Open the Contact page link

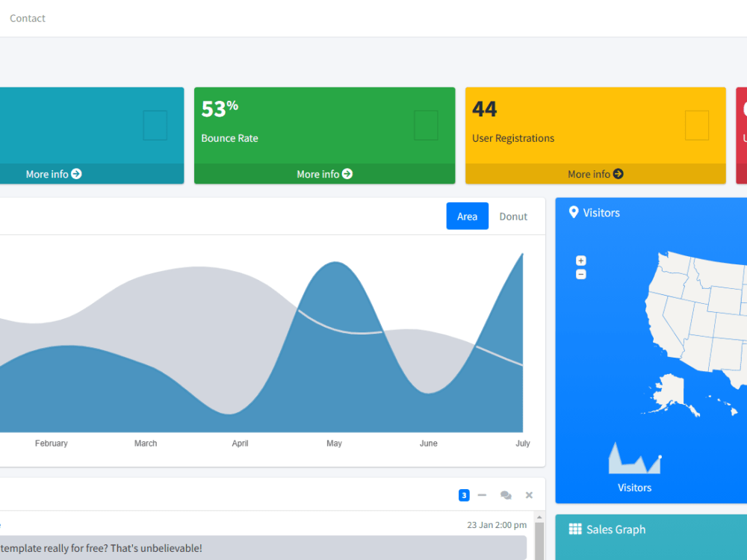(27, 18)
